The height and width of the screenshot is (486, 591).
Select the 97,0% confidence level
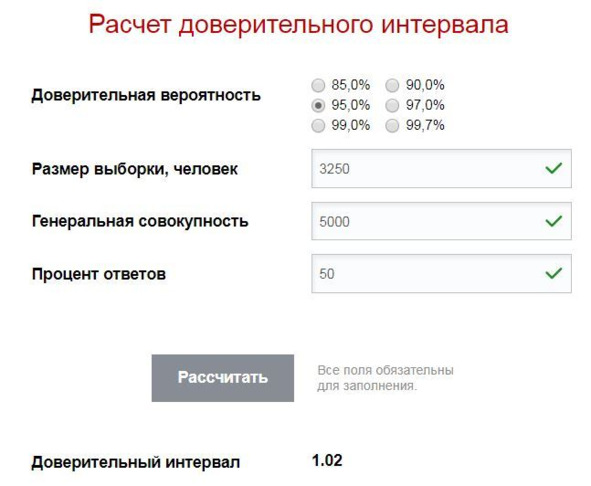pyautogui.click(x=392, y=106)
